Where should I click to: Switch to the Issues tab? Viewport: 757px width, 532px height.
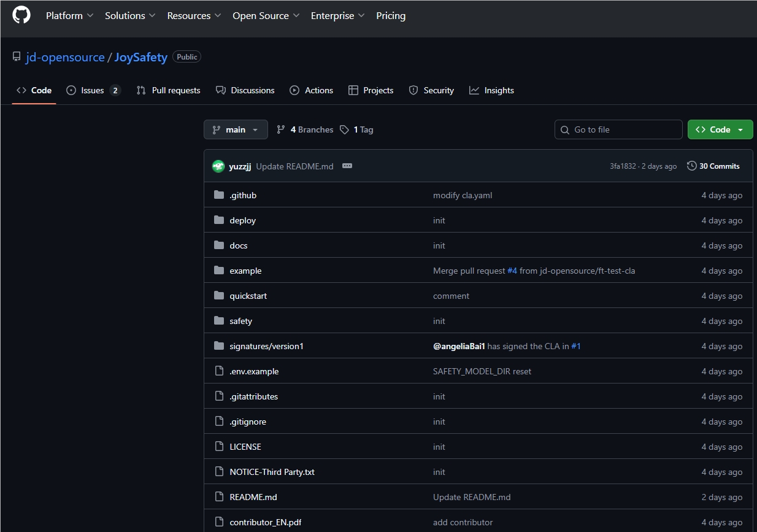tap(93, 90)
